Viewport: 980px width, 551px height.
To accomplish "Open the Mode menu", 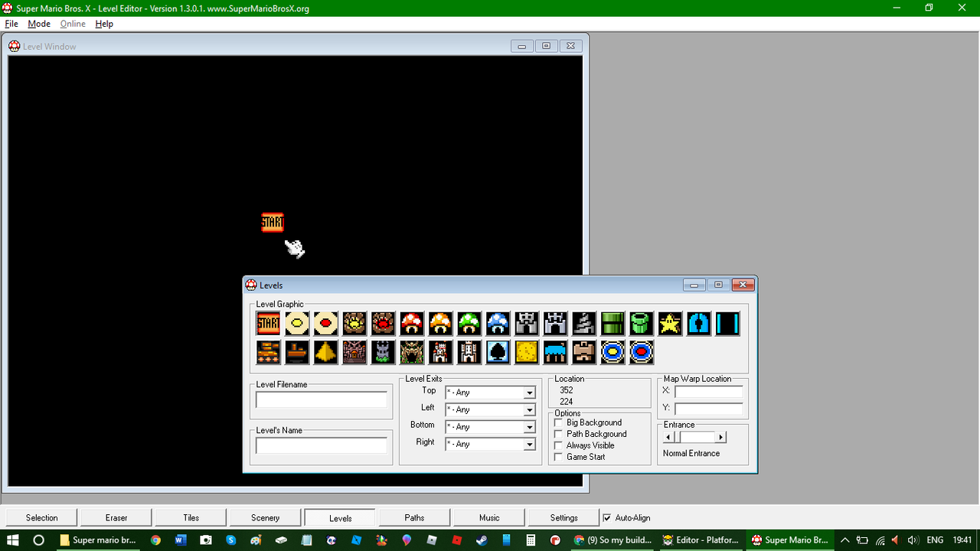I will point(38,24).
